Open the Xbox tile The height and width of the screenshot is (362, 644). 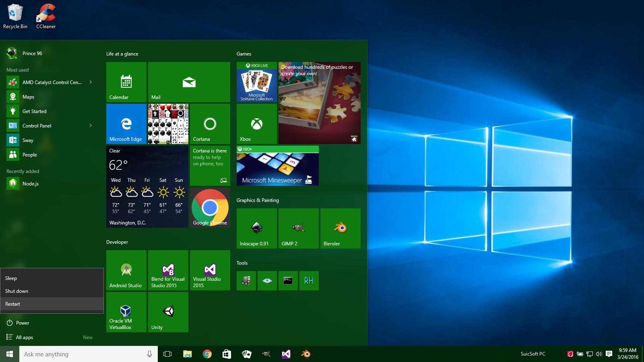tap(257, 124)
